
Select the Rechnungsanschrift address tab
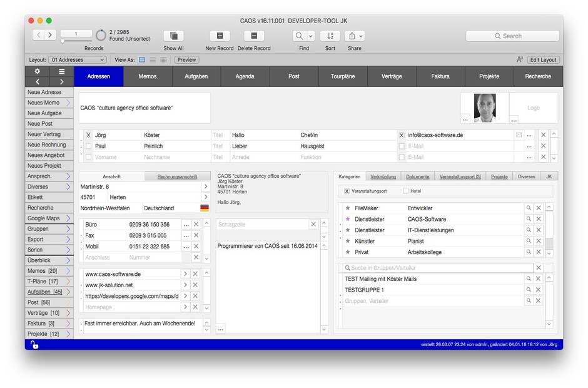coord(177,176)
